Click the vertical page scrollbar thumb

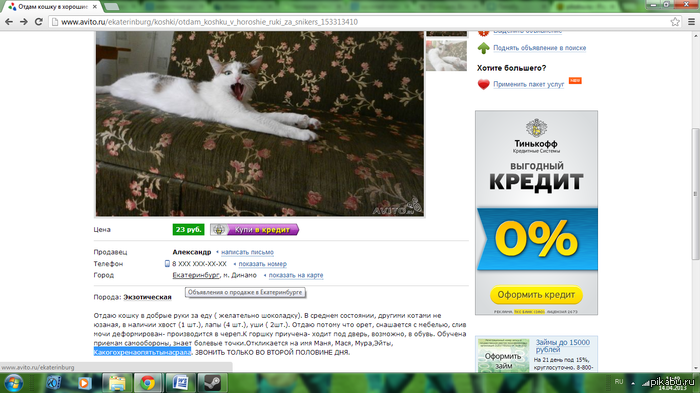click(x=696, y=193)
